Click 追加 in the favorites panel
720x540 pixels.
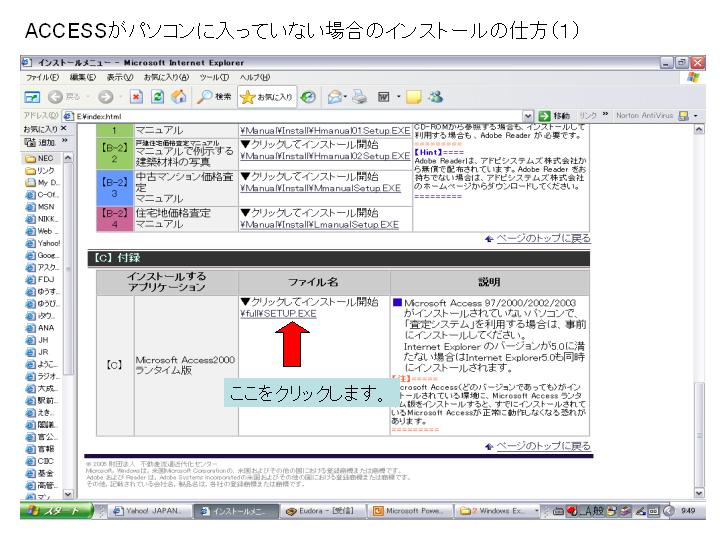[40, 142]
